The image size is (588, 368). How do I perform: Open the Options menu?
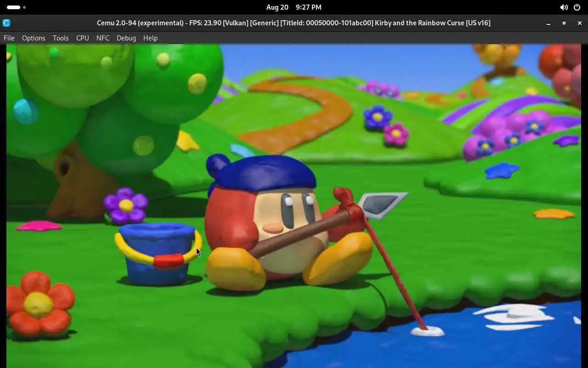pyautogui.click(x=34, y=38)
